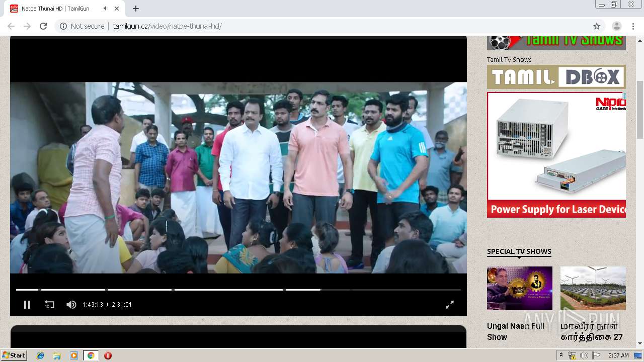This screenshot has width=644, height=362.
Task: Click address bar URL tamilgun.cz
Action: coord(167,26)
